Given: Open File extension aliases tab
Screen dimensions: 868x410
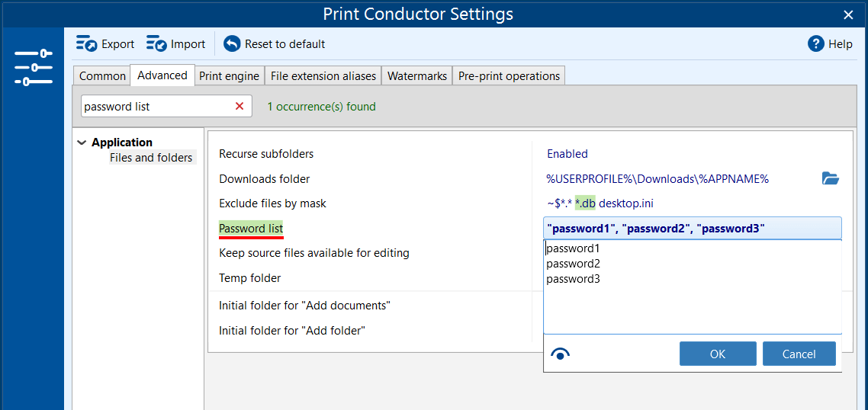Looking at the screenshot, I should (x=323, y=76).
